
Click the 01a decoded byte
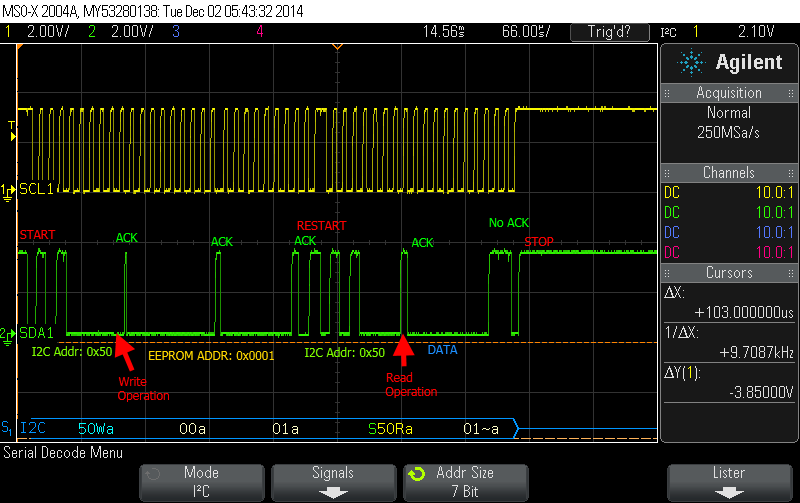pos(285,429)
